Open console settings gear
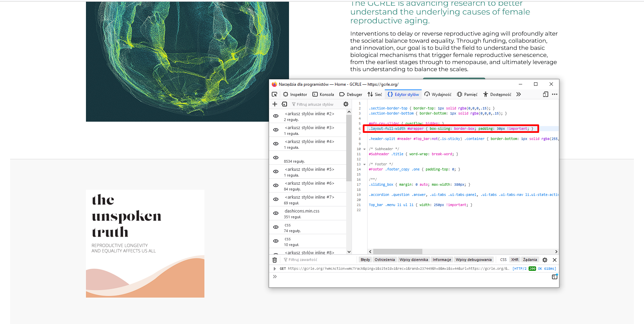Viewport: 644px width, 324px height. point(545,260)
